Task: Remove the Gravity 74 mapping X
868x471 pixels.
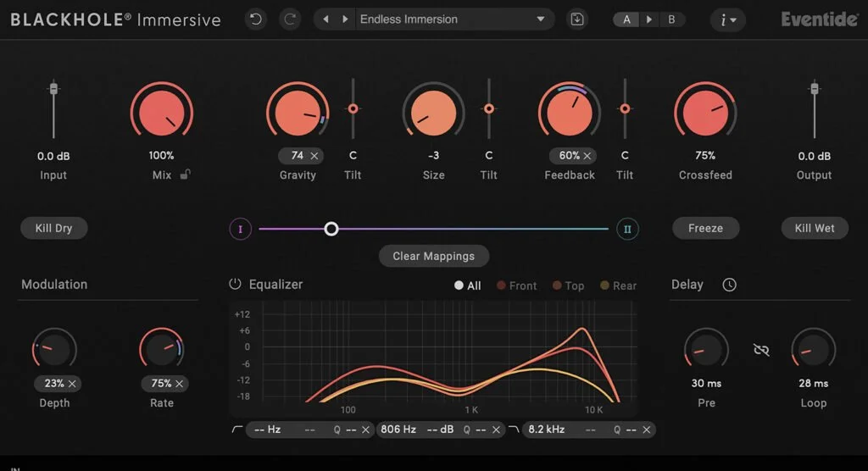Action: click(x=314, y=156)
